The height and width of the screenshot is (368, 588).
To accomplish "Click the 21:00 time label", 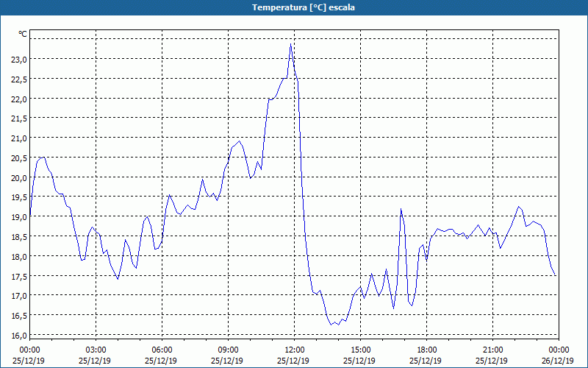I will 492,350.
